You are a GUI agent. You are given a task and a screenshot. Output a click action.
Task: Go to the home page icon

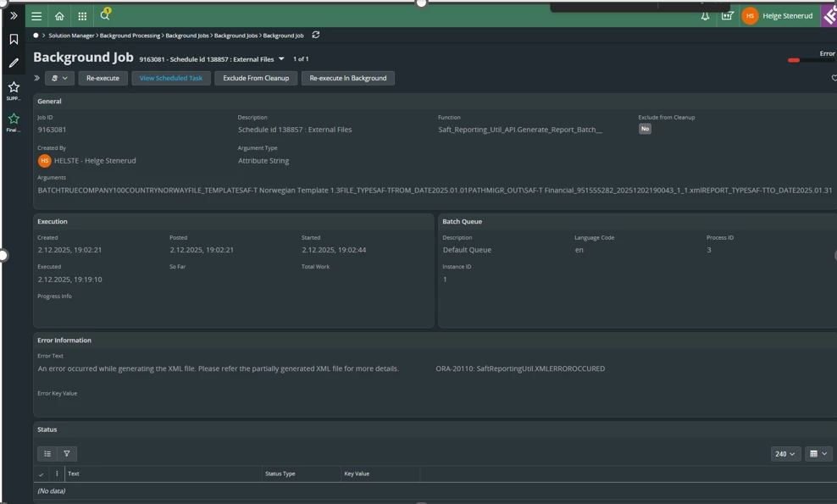coord(59,16)
